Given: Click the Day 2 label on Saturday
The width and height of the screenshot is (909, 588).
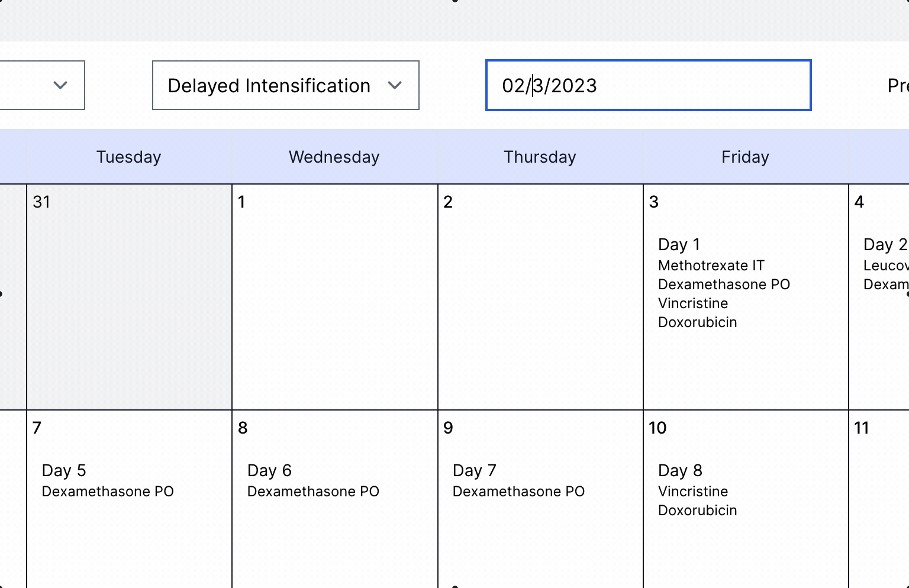Looking at the screenshot, I should 884,244.
